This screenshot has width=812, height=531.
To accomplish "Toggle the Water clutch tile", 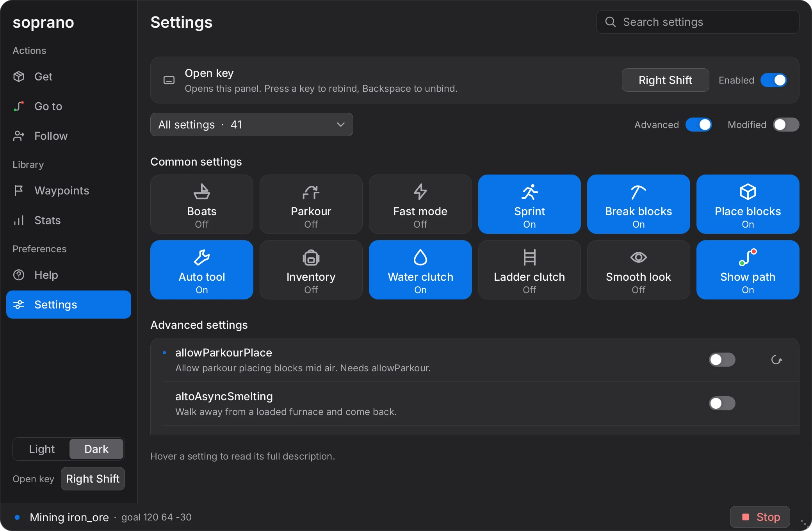I will (420, 270).
